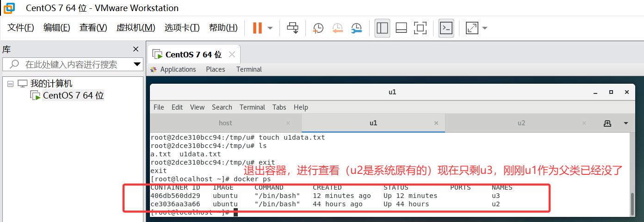Enter full screen mode
Viewport: 644px width, 222px height.
tap(420, 28)
